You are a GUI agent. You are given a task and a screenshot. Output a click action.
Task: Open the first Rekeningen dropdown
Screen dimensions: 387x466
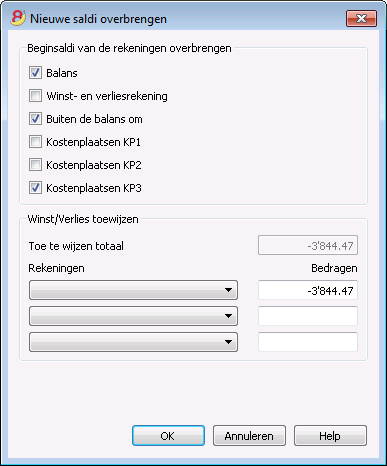click(x=133, y=290)
